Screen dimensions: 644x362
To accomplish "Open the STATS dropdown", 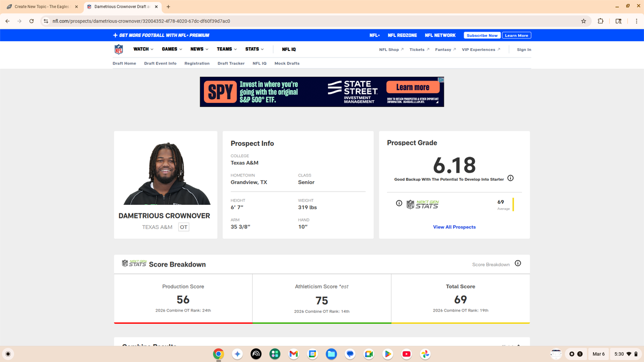I will point(254,49).
